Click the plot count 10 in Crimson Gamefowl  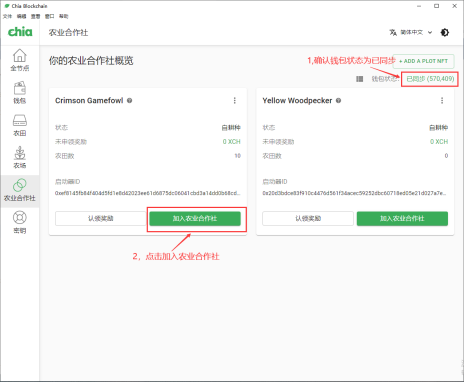click(237, 156)
